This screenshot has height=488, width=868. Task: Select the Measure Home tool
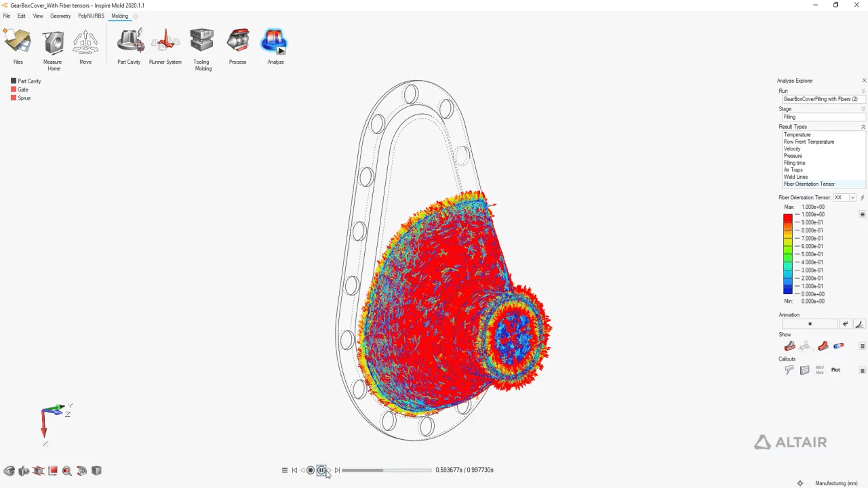pos(53,49)
